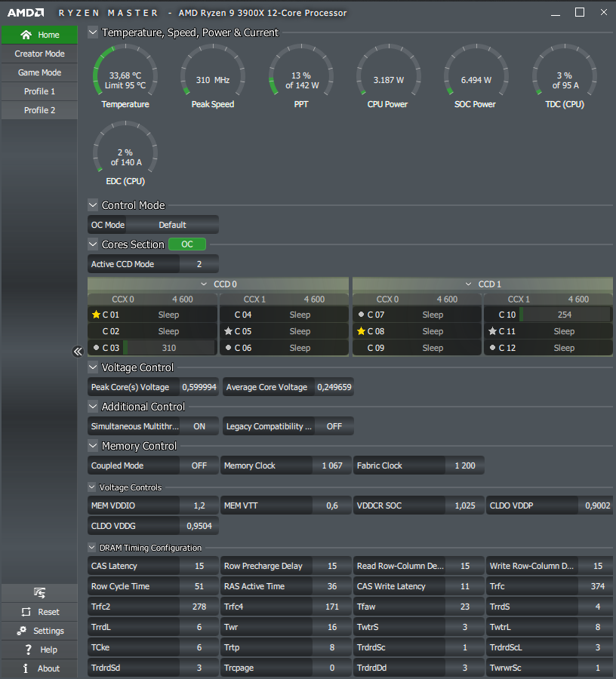Toggle Legacy Compatibility Mode OFF value
The height and width of the screenshot is (679, 616).
(x=334, y=426)
